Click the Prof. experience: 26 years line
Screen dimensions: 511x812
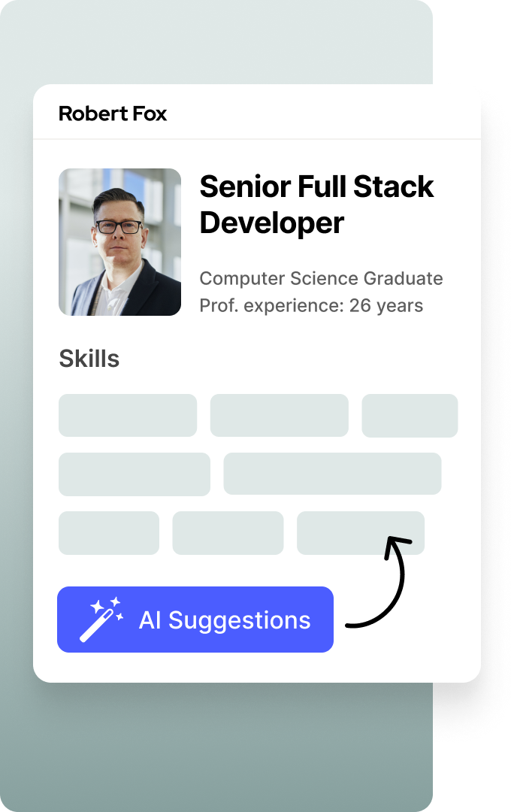[311, 306]
